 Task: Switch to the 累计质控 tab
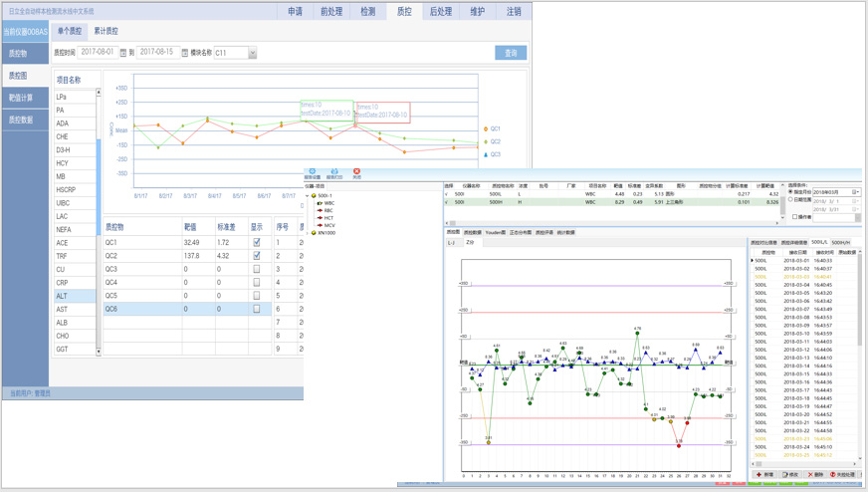106,31
